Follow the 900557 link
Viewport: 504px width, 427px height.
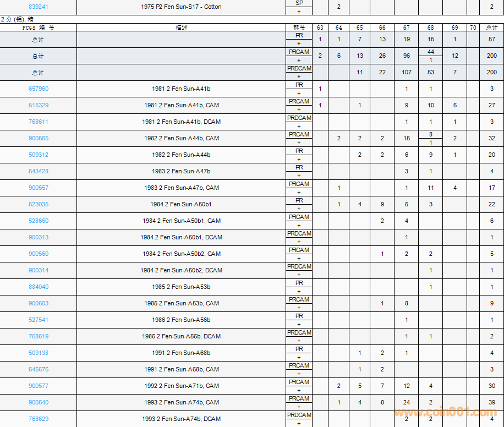tap(38, 188)
